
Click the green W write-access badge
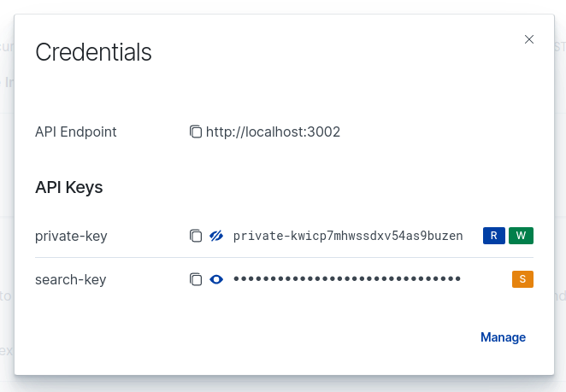click(521, 236)
